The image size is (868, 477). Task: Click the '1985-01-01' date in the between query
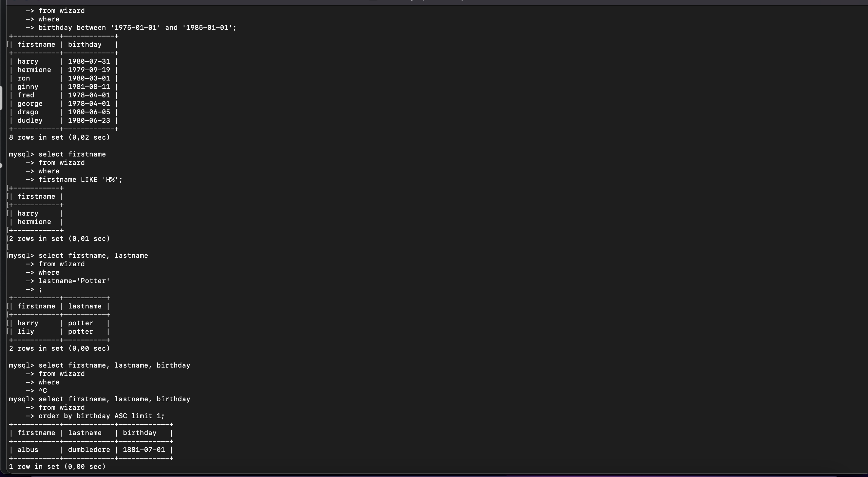(207, 28)
